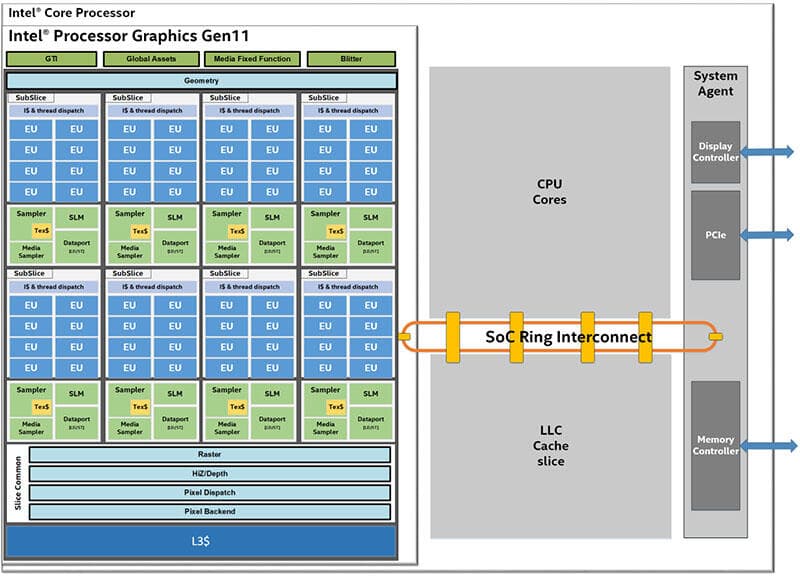Screen dimensions: 800x576
Task: Select the Display Controller block
Action: [715, 152]
